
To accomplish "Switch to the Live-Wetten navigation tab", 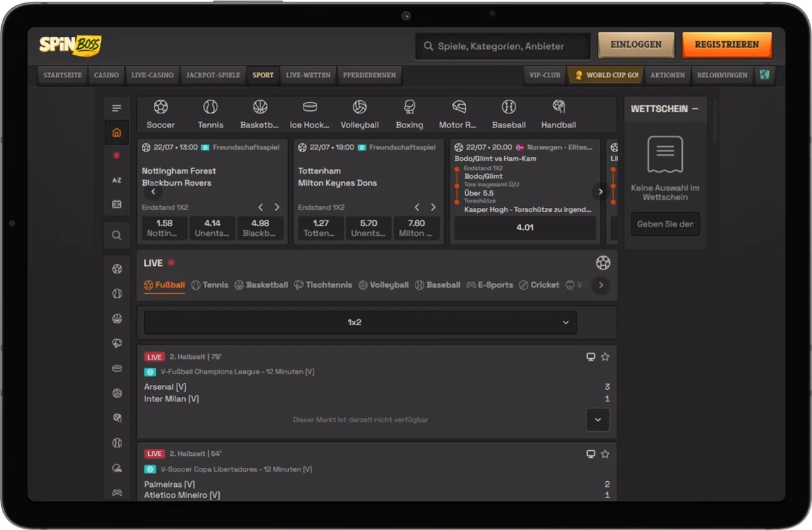I will (x=308, y=75).
